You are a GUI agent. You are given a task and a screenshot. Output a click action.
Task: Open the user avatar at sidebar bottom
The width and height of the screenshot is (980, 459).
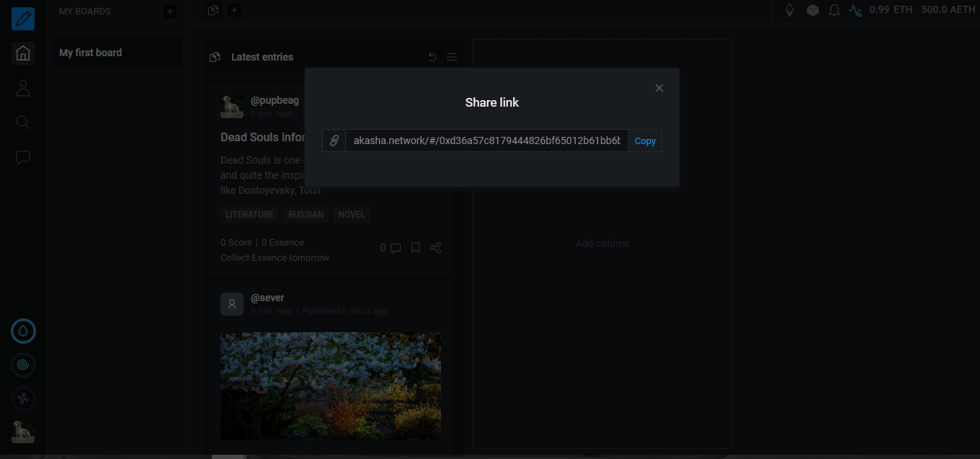23,432
